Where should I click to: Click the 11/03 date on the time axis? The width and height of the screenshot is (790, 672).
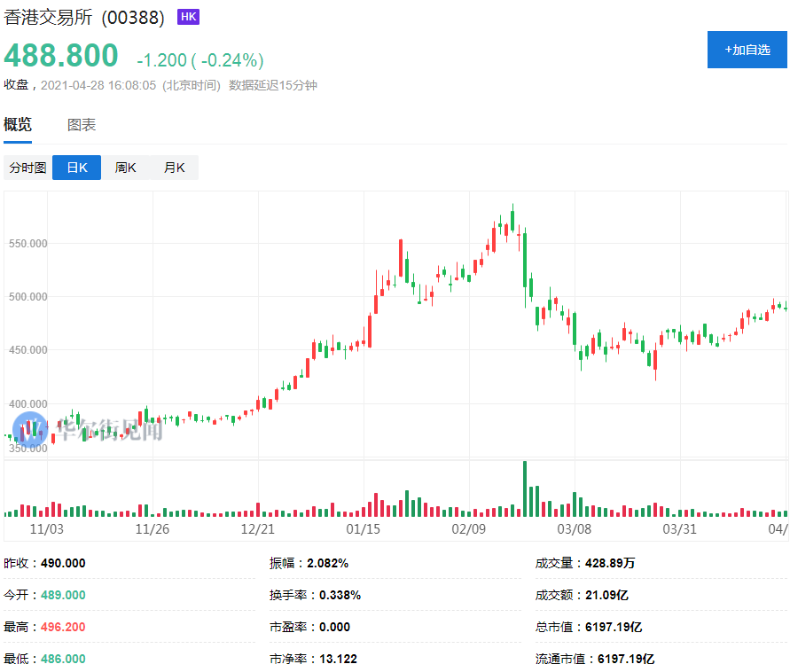point(47,529)
